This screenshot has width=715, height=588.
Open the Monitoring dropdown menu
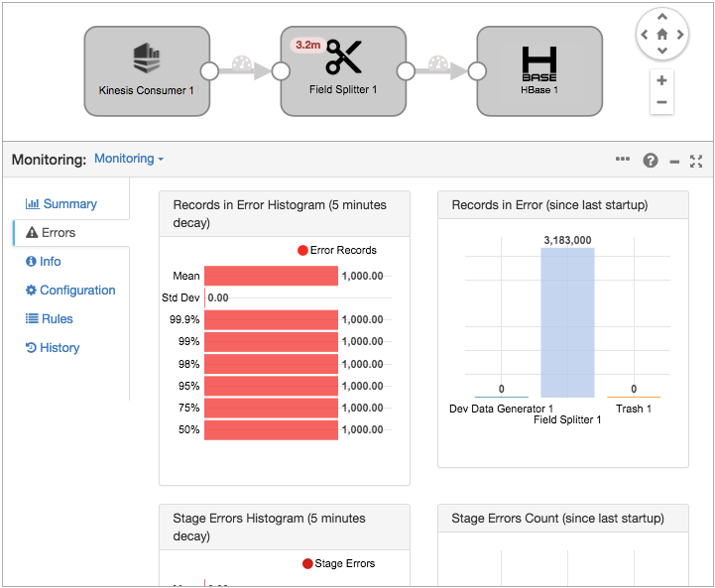point(129,159)
